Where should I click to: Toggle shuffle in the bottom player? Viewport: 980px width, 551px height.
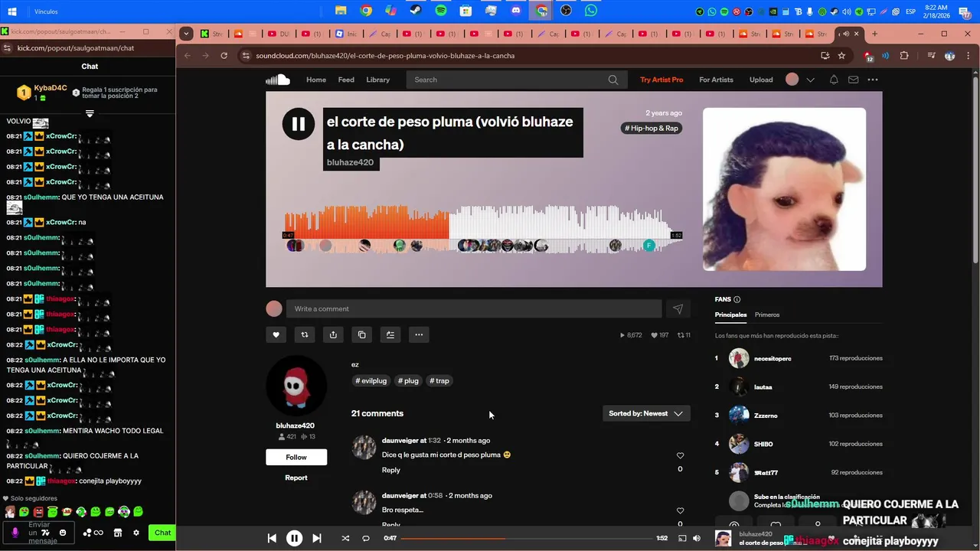pos(345,539)
